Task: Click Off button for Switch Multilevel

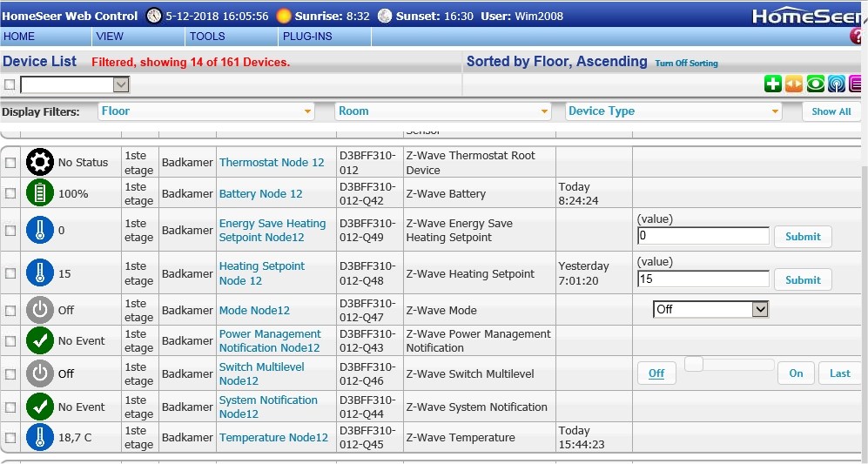Action: coord(656,373)
